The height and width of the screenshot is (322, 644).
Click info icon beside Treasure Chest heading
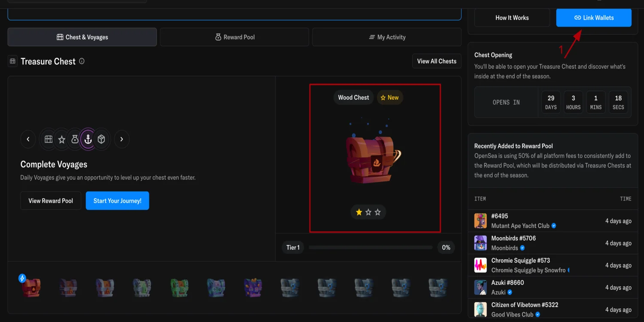coord(82,61)
